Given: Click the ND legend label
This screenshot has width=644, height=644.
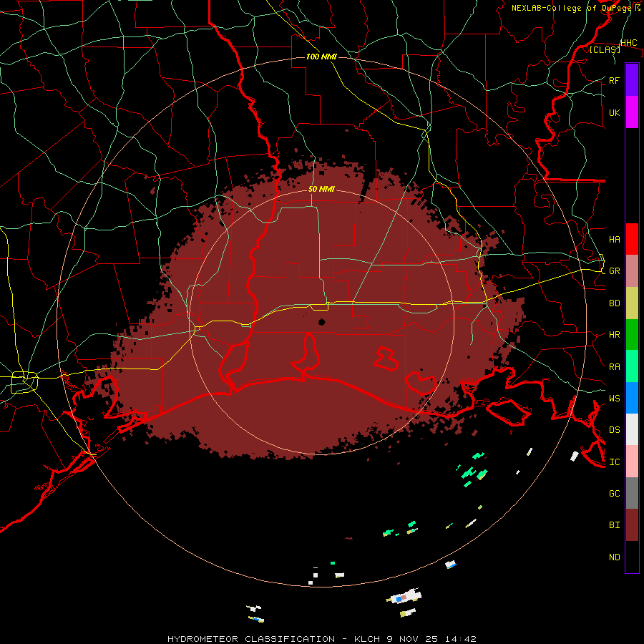Looking at the screenshot, I should tap(614, 557).
